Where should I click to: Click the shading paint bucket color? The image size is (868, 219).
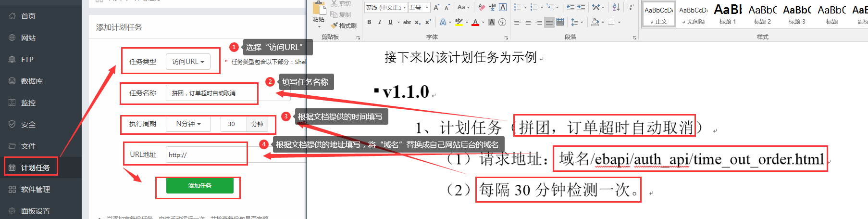(x=595, y=22)
